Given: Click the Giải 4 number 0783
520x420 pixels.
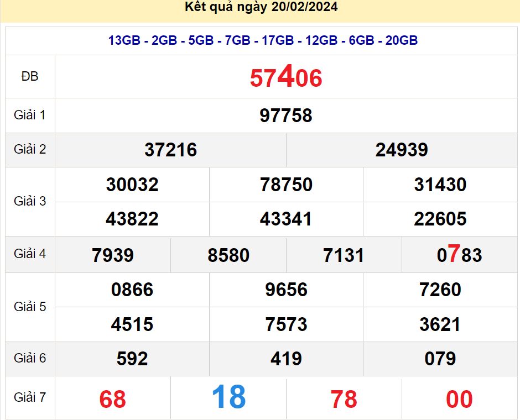Looking at the screenshot, I should 459,255.
